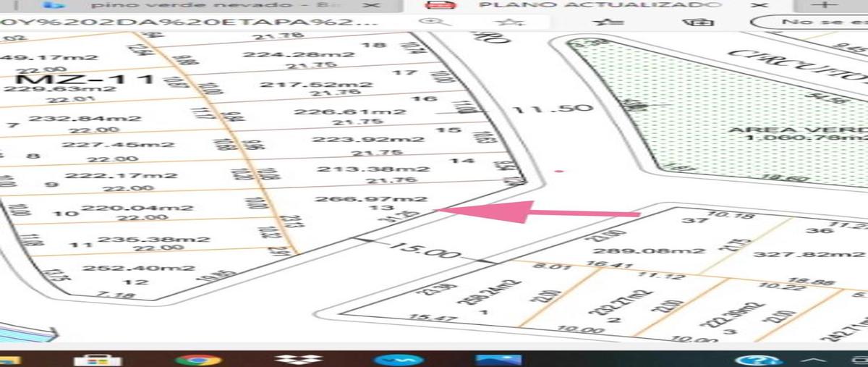868x367 pixels.
Task: Click the "No se es..." profile button
Action: click(x=809, y=22)
